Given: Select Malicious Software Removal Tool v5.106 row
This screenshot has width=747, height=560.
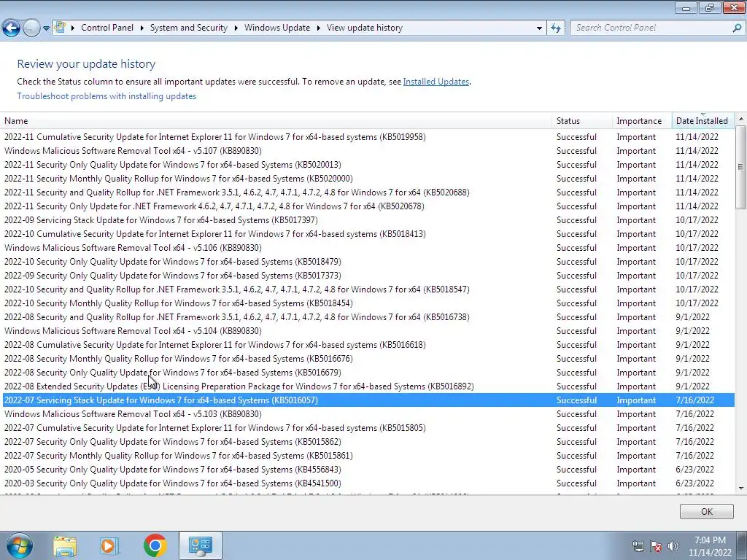Looking at the screenshot, I should [368, 248].
